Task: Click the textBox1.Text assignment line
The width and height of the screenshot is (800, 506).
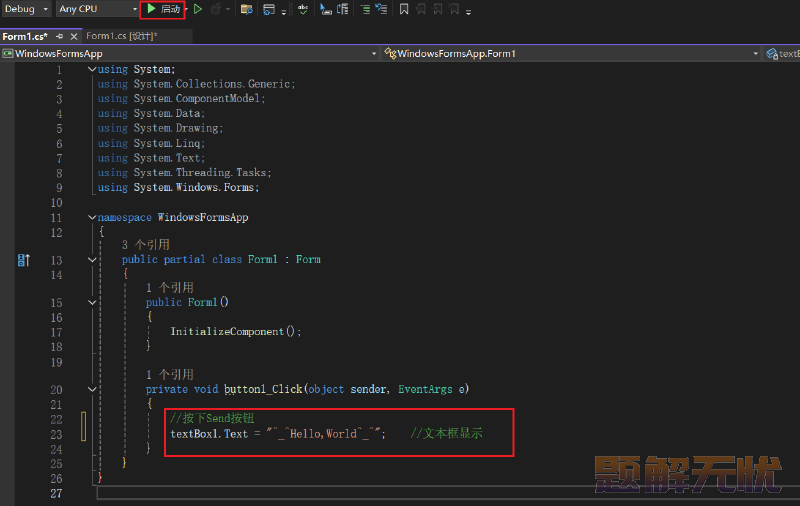Action: point(278,434)
